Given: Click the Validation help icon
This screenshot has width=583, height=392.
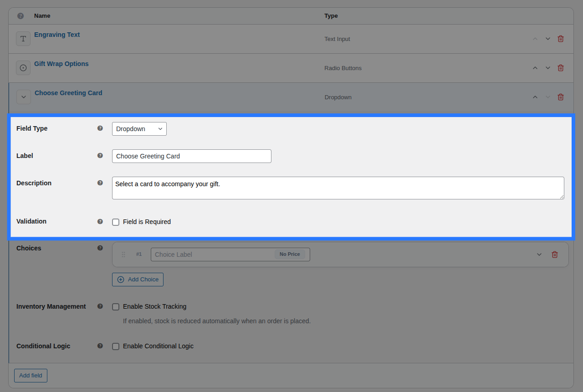Looking at the screenshot, I should pos(100,222).
